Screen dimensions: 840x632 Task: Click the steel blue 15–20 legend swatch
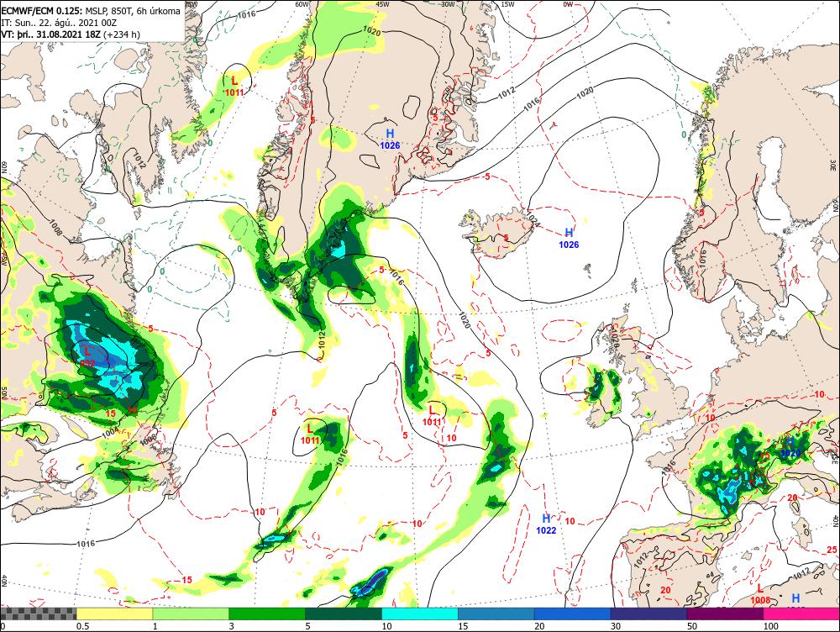point(496,614)
